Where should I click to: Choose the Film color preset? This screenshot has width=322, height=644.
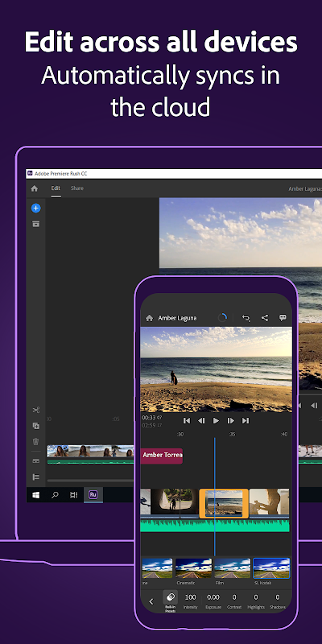tap(232, 568)
